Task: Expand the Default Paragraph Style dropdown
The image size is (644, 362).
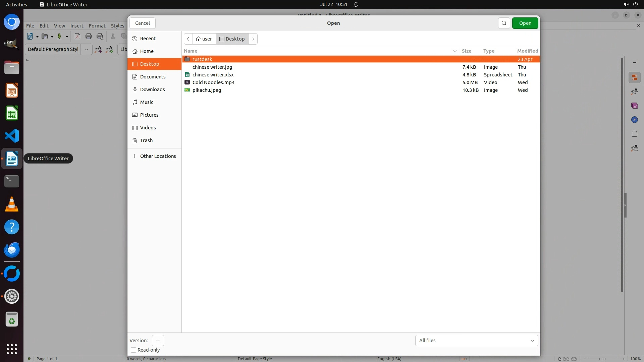Action: (86, 49)
